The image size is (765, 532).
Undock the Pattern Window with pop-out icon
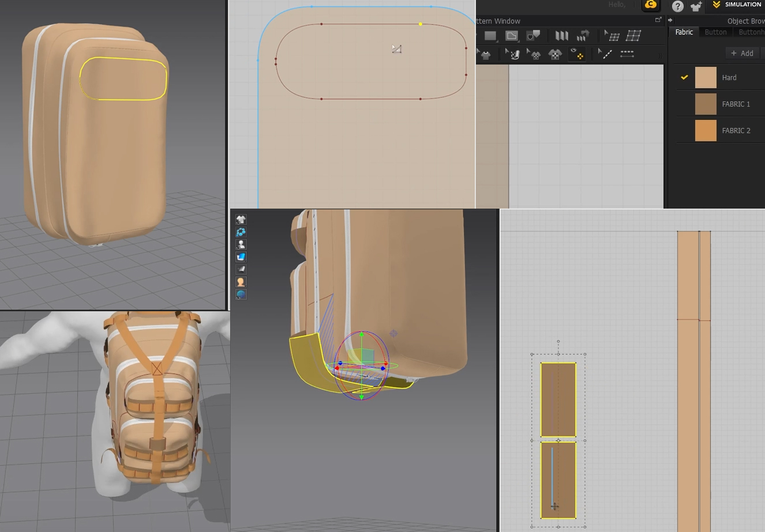658,20
